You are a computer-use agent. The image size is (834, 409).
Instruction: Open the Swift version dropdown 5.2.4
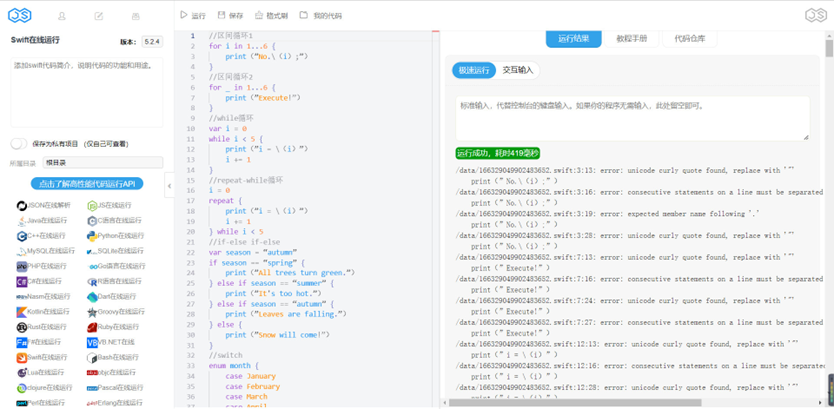[153, 41]
